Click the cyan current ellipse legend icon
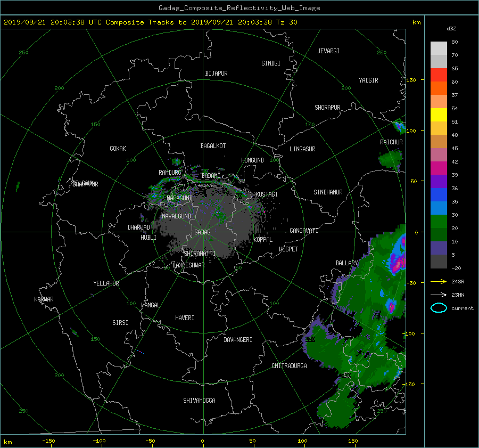The height and width of the screenshot is (448, 479). pyautogui.click(x=439, y=308)
